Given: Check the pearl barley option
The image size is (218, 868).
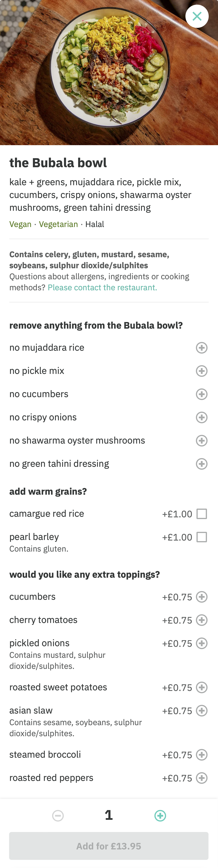Looking at the screenshot, I should pyautogui.click(x=202, y=537).
